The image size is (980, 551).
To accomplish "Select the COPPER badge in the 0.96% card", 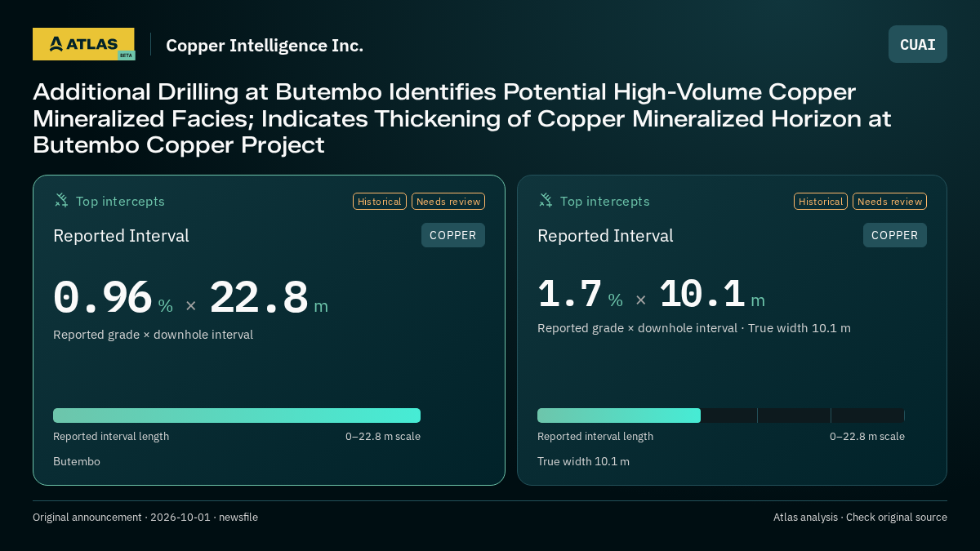I will pos(453,235).
